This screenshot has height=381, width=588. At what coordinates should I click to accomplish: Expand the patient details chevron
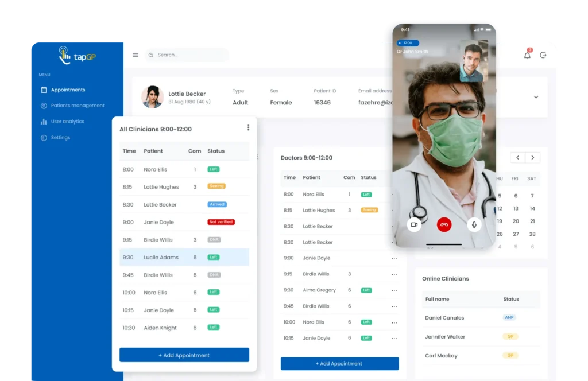tap(536, 97)
